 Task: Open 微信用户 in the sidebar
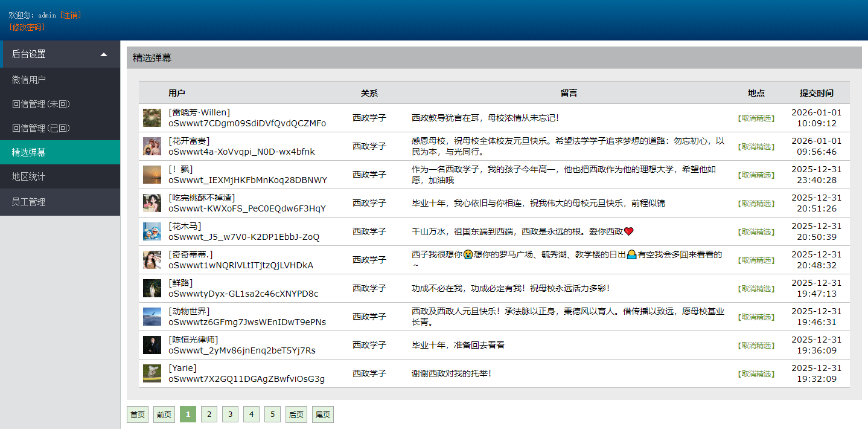[x=29, y=80]
